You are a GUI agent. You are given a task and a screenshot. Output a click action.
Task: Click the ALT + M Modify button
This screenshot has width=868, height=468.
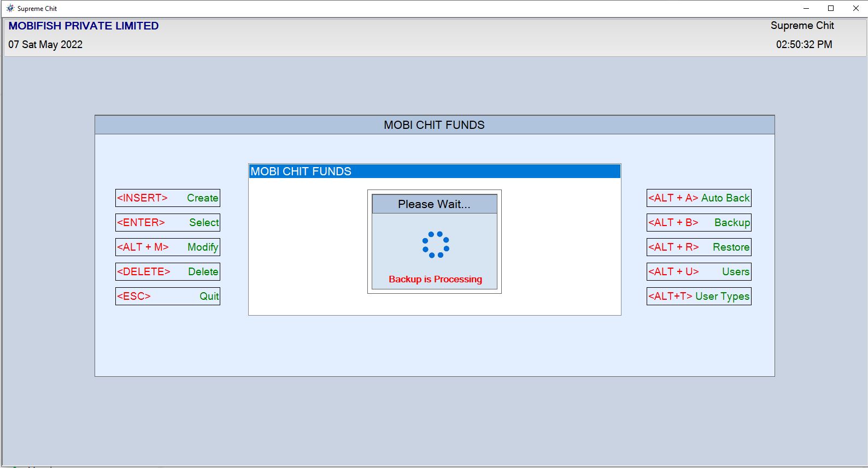[x=168, y=247]
